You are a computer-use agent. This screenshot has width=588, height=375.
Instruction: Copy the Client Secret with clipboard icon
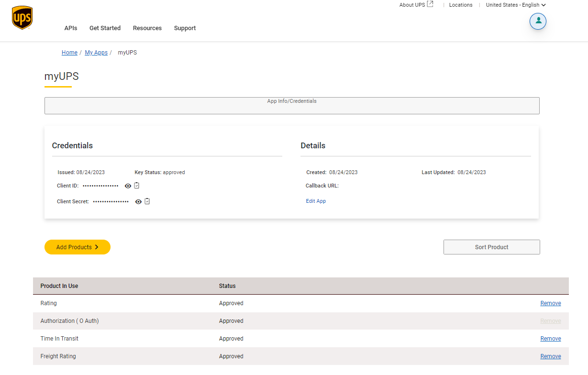pyautogui.click(x=147, y=201)
